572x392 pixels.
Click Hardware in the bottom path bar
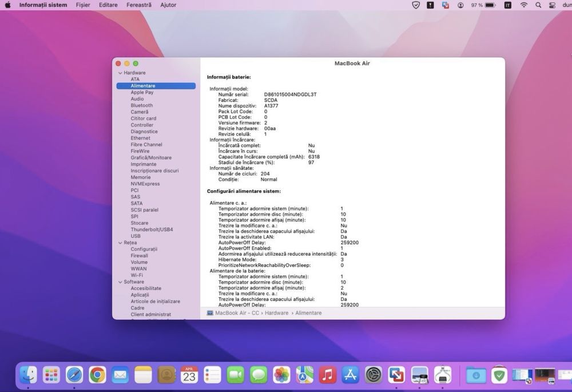[x=276, y=313]
